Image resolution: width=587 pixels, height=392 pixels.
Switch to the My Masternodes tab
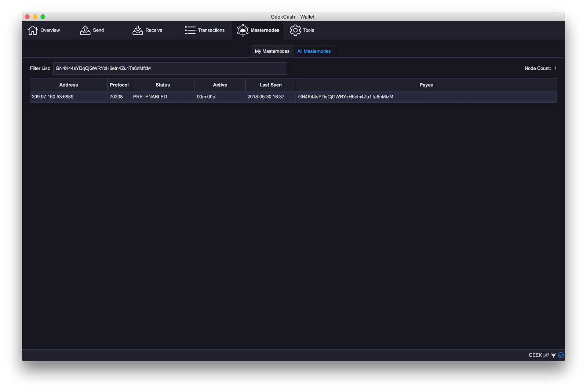coord(272,51)
